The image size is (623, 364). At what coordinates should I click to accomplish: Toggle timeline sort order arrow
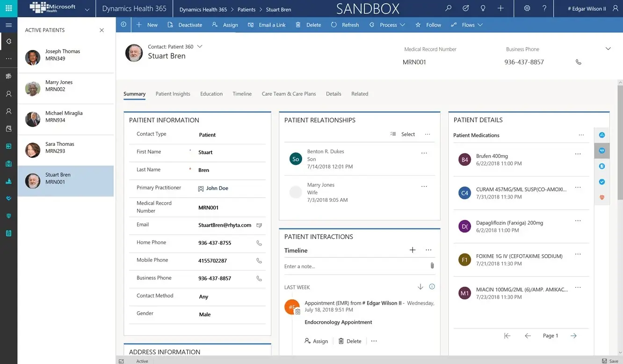click(x=420, y=286)
